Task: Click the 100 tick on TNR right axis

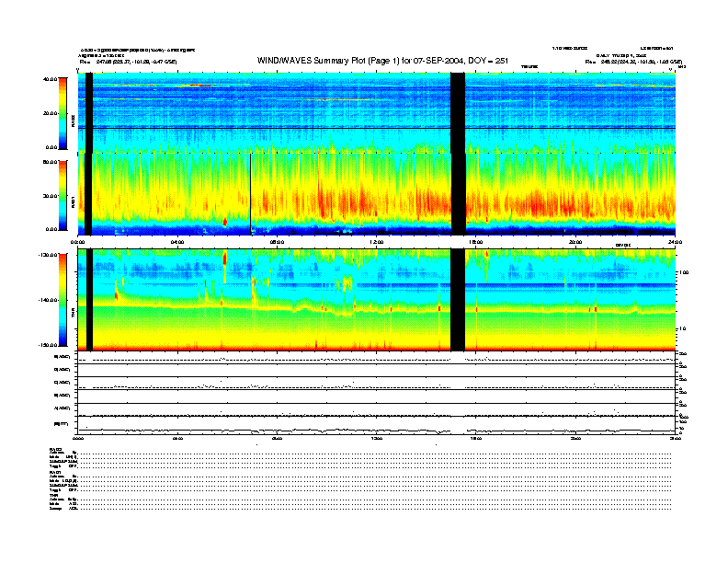Action: [x=683, y=273]
